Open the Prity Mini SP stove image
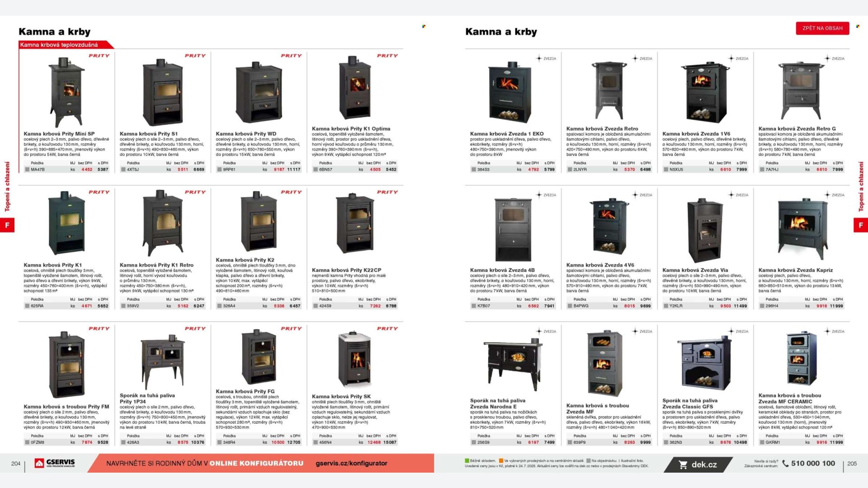 coord(66,92)
